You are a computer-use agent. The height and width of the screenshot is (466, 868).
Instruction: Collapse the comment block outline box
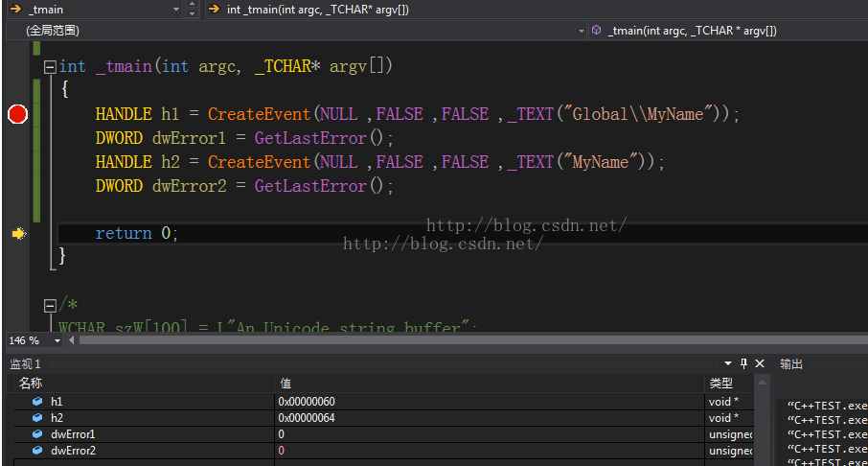click(x=50, y=305)
